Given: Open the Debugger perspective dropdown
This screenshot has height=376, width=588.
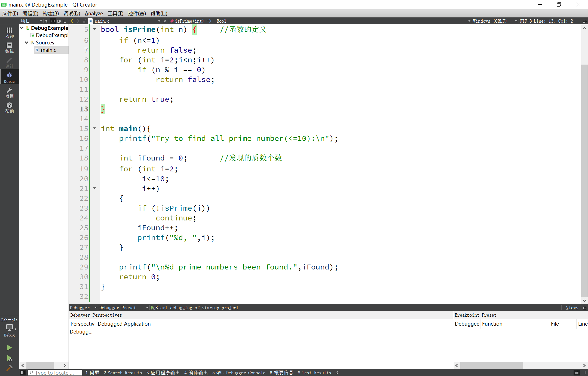Looking at the screenshot, I should tap(83, 308).
